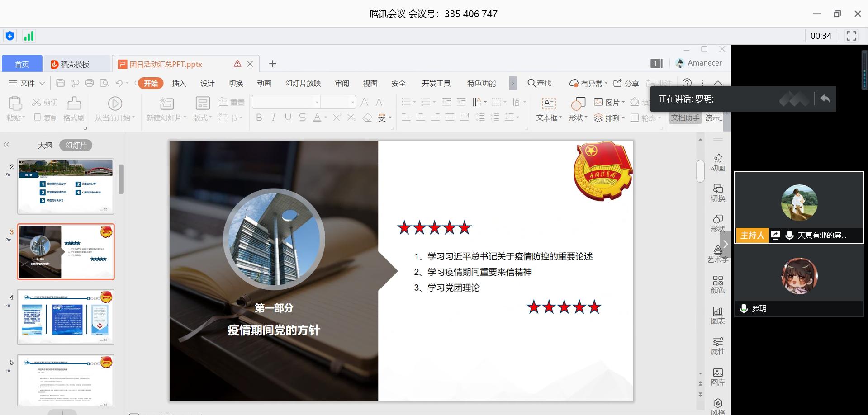Viewport: 868px width, 415px height.
Task: Click the 查找 search button
Action: pyautogui.click(x=540, y=83)
